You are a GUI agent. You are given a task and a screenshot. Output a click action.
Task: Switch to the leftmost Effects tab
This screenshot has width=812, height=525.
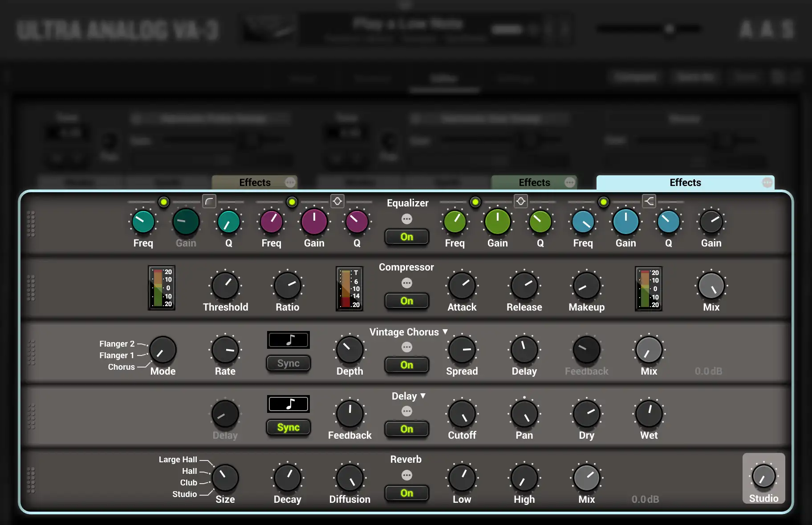point(254,183)
